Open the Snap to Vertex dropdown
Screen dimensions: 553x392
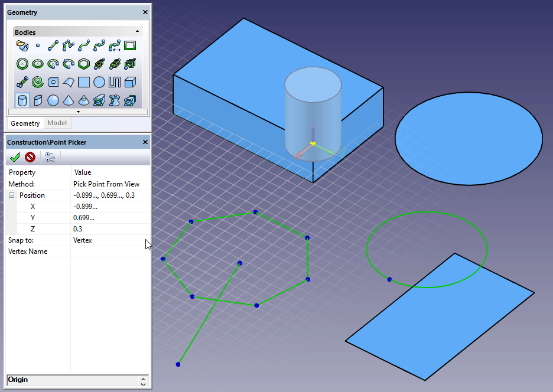110,240
